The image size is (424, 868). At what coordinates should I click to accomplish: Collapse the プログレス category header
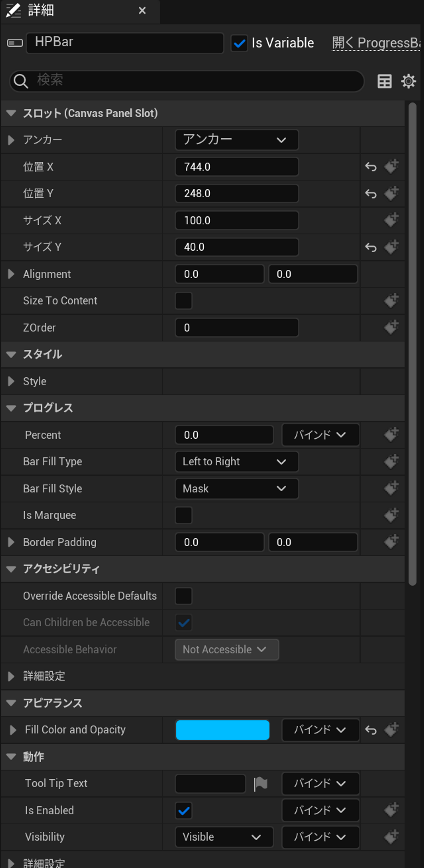point(11,408)
